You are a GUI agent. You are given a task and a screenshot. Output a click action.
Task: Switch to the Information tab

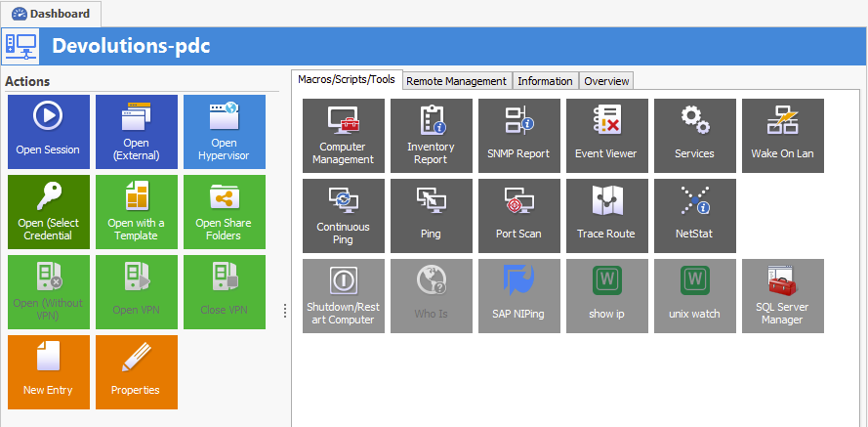tap(545, 81)
